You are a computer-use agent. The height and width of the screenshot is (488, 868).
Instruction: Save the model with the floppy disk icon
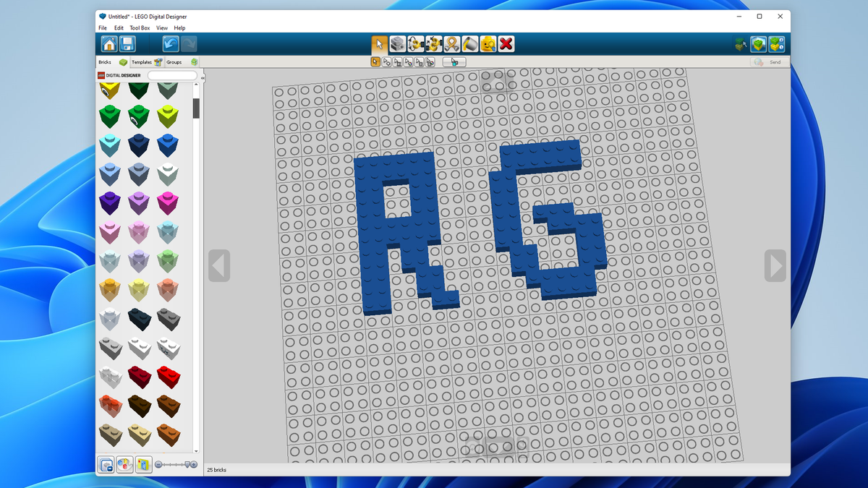click(127, 43)
